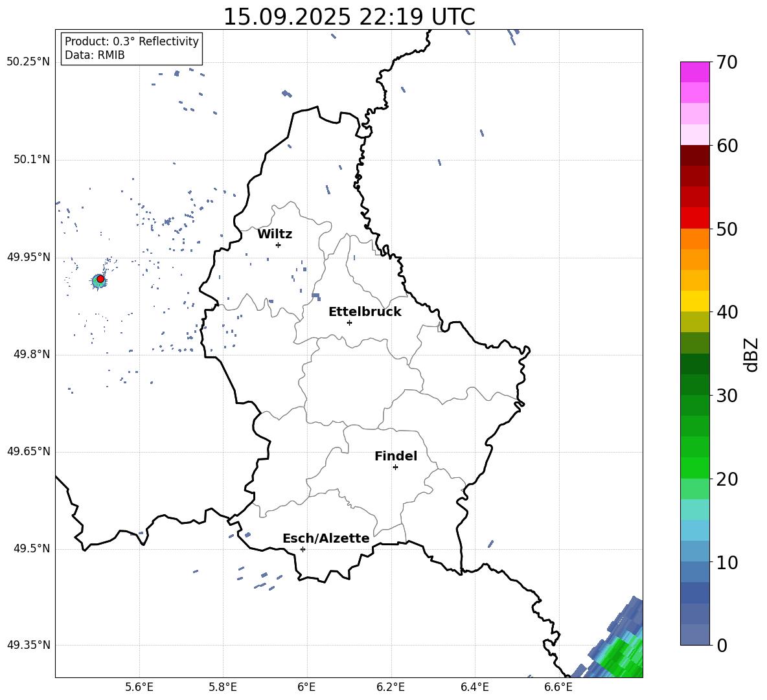Click the 6°E longitude label
The height and width of the screenshot is (700, 767).
(x=306, y=687)
